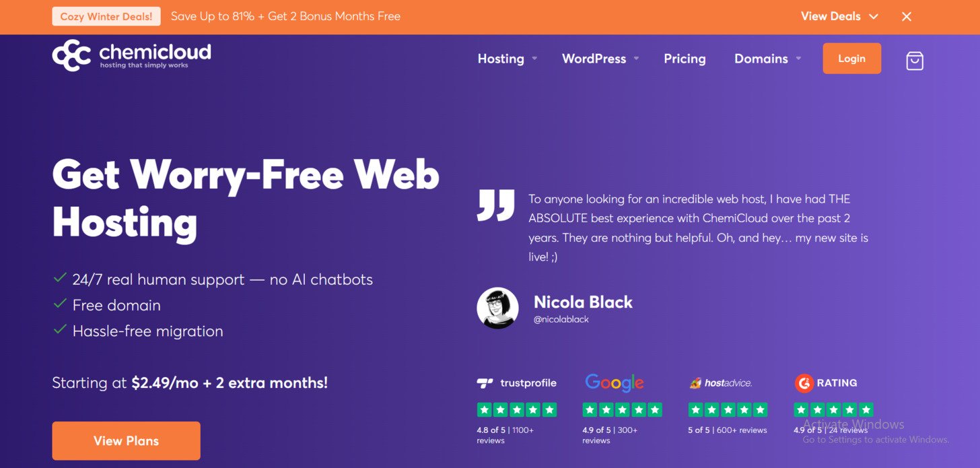Click the Google five-star rating
Image resolution: width=980 pixels, height=468 pixels.
coord(622,409)
